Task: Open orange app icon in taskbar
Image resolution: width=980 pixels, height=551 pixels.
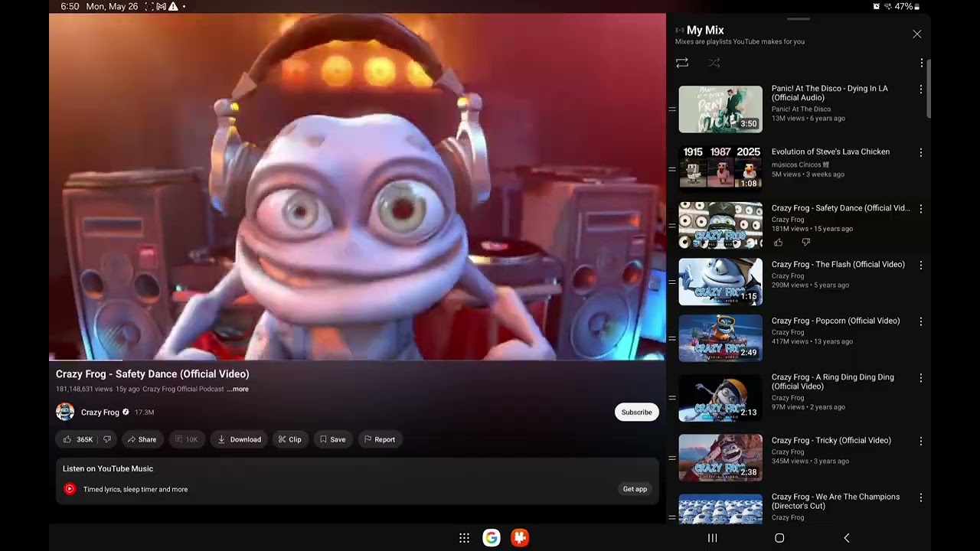Action: [x=520, y=538]
